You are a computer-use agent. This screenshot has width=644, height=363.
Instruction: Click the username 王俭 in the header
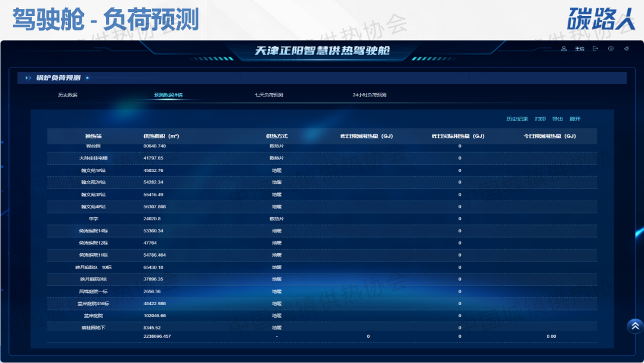pos(580,49)
